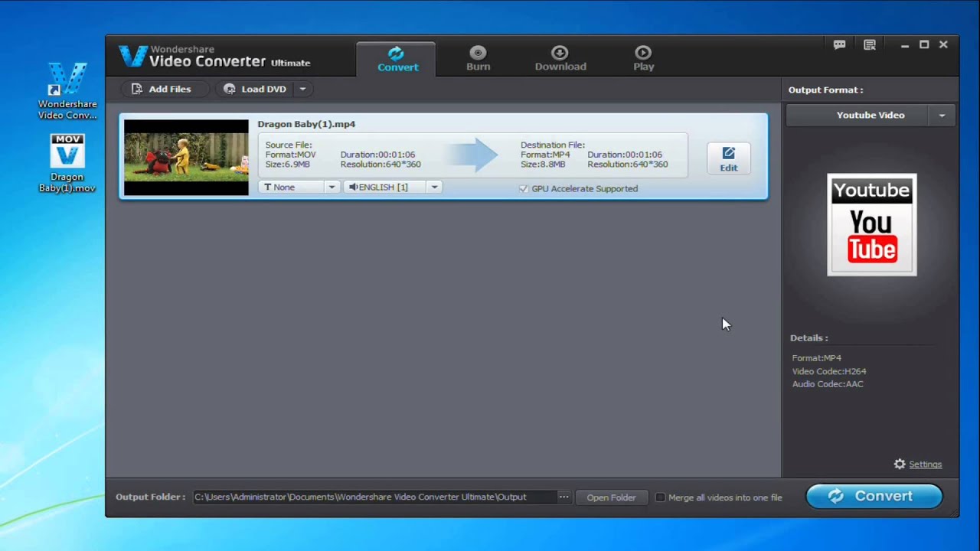980x551 pixels.
Task: Click the Youtube format preview image
Action: tap(871, 224)
